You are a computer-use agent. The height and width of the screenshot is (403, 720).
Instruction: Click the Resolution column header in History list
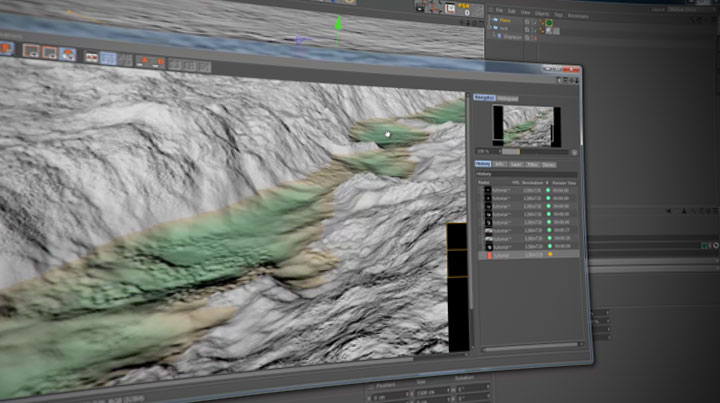tap(532, 183)
